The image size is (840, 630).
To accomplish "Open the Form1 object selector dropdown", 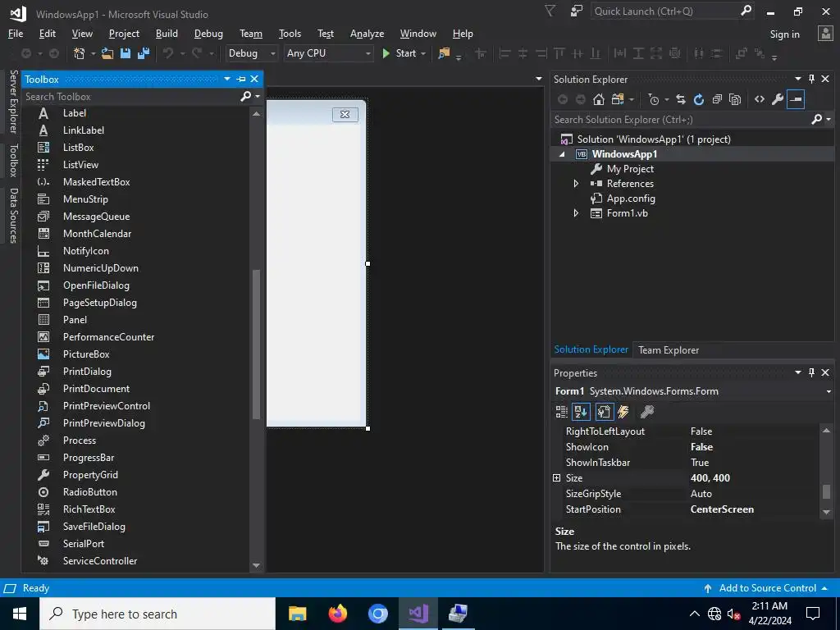I will coord(829,391).
